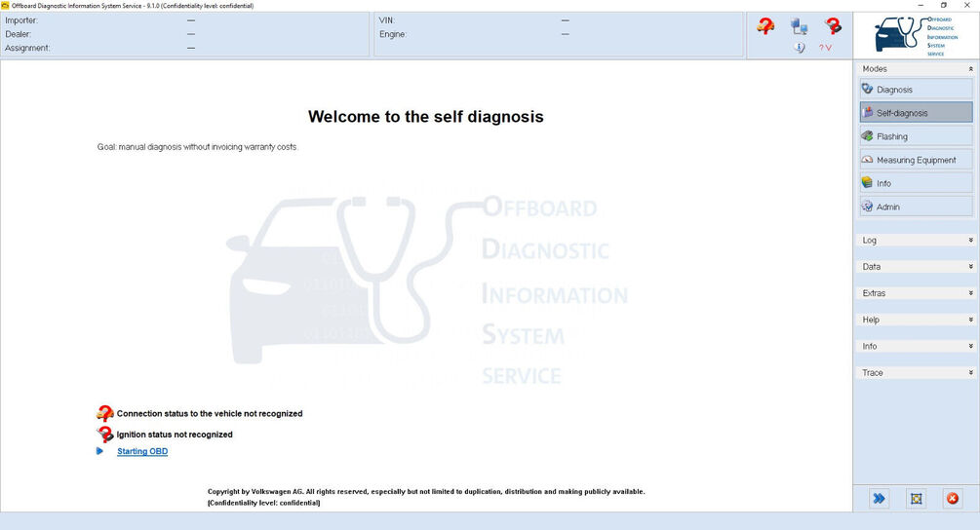Click the 'Welcome to the self diagnosis' heading
Viewport: 980px width, 530px height.
tap(425, 117)
